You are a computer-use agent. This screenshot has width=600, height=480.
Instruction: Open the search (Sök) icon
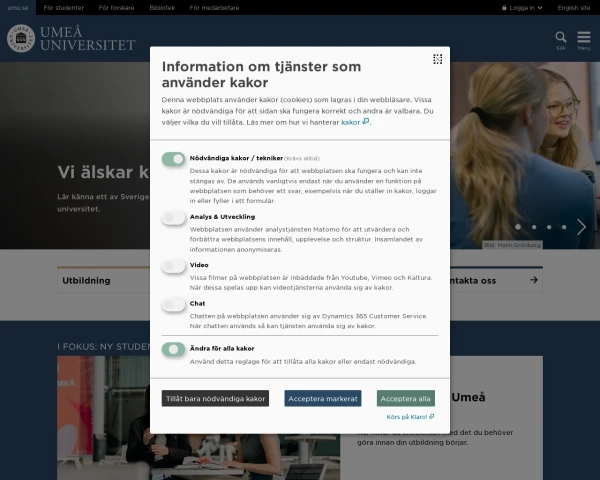point(561,38)
